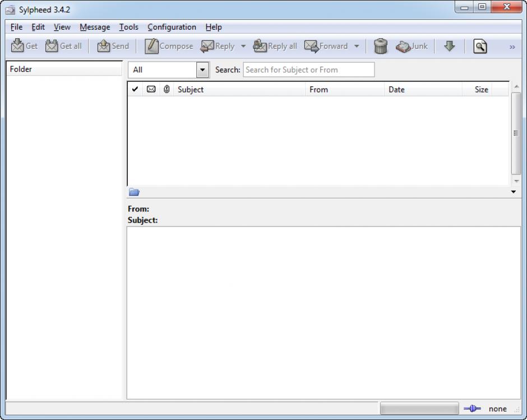Sort by the envelope unread column
527x420 pixels.
[151, 89]
